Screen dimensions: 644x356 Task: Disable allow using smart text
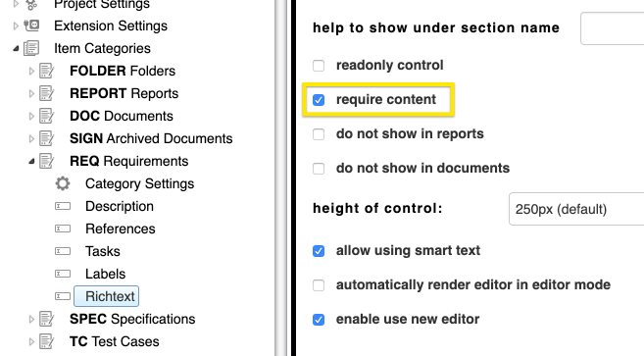point(319,251)
